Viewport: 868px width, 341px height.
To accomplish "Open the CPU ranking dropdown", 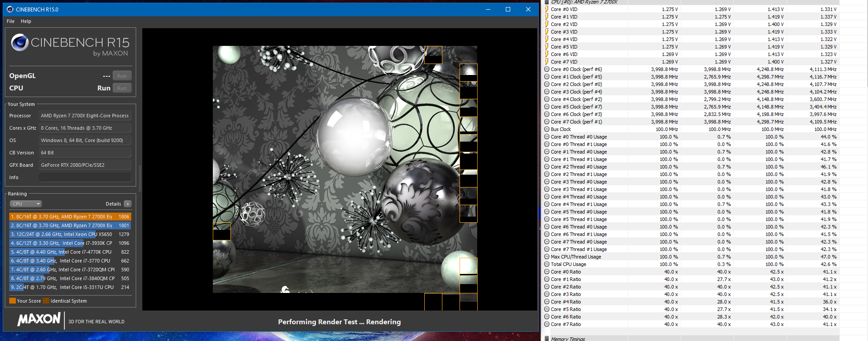I will pos(26,204).
